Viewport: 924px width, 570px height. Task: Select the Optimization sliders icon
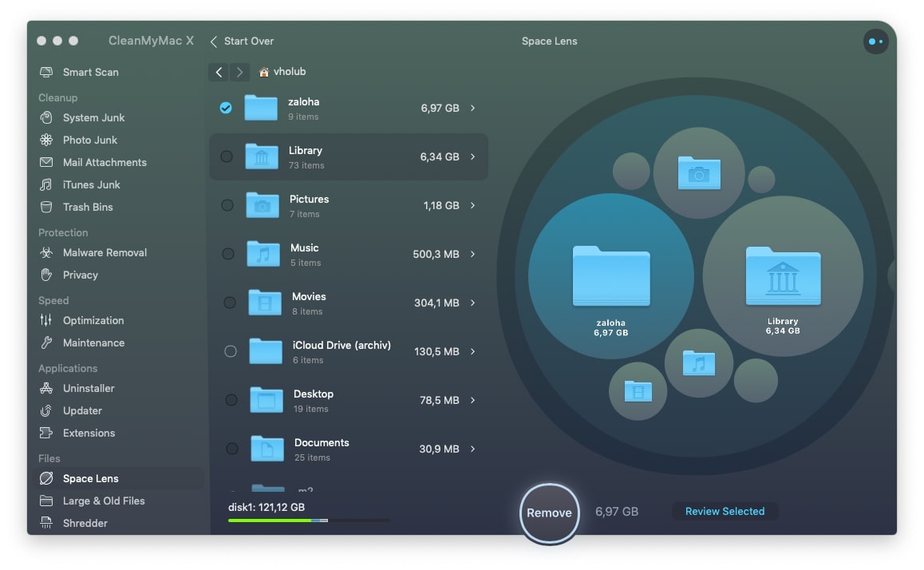[x=46, y=320]
